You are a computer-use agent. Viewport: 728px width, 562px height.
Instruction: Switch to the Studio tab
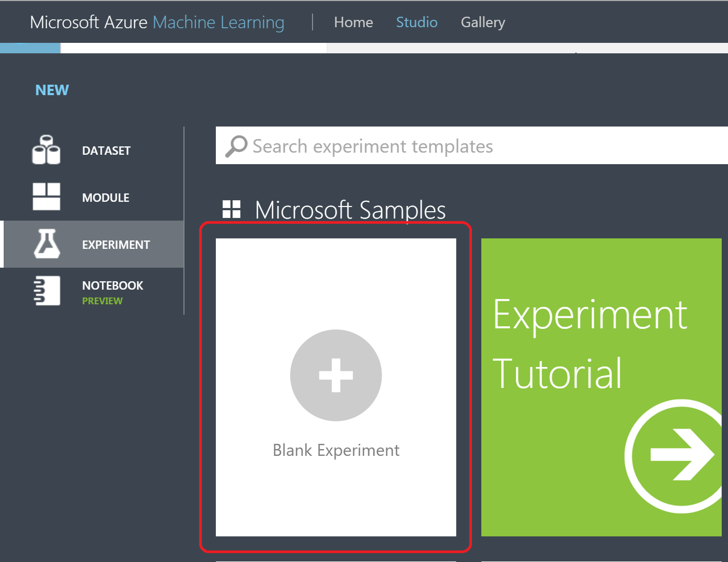417,22
